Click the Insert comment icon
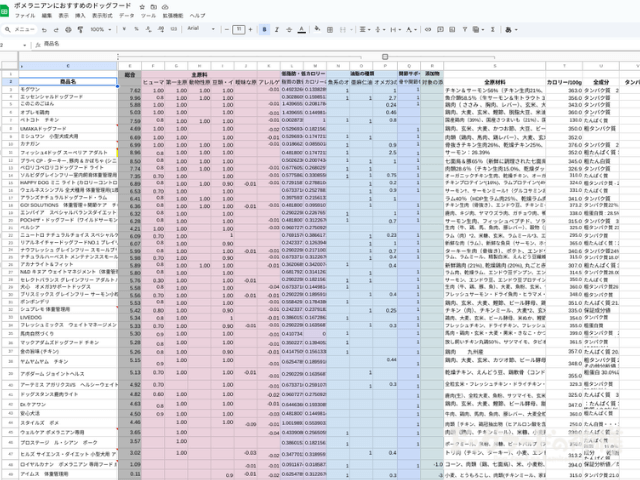This screenshot has height=480, width=640. coord(440,29)
